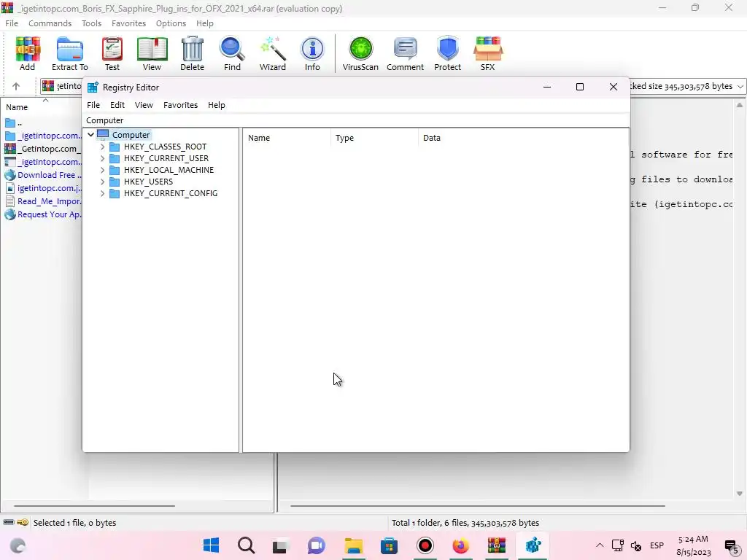747x560 pixels.
Task: Click registry address bar showing Computer
Action: [356, 120]
